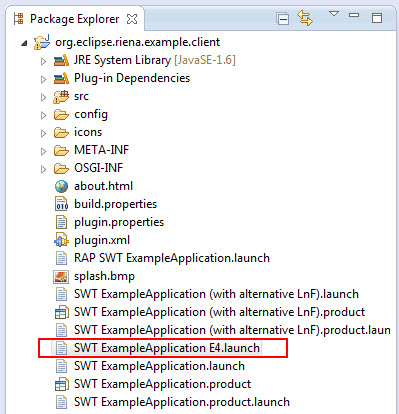Screen dimensions: 399x414
Task: Click the config folder icon
Action: (61, 115)
